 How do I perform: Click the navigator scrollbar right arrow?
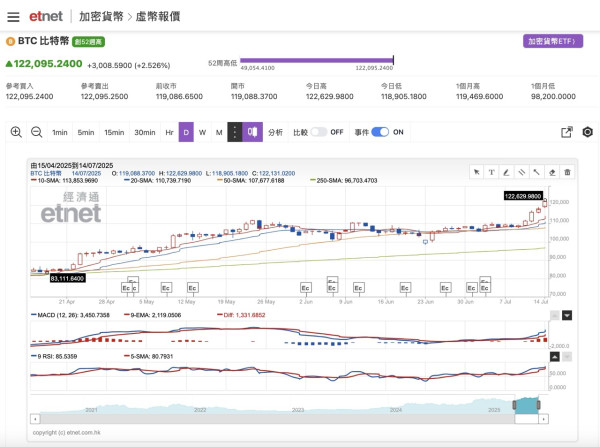coord(544,419)
